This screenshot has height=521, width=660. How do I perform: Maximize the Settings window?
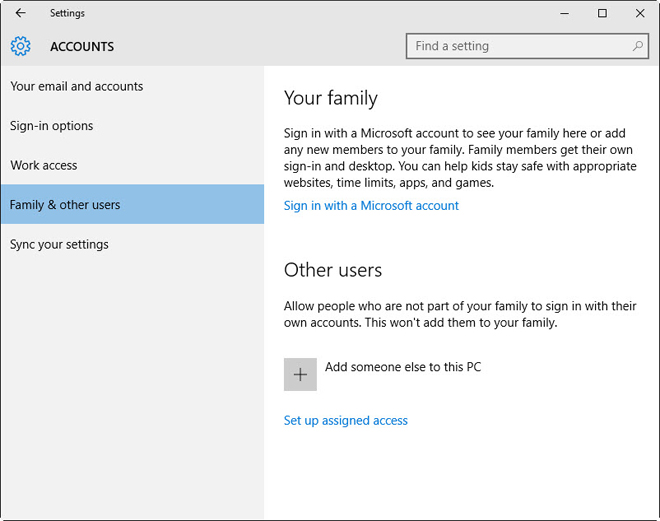(602, 13)
